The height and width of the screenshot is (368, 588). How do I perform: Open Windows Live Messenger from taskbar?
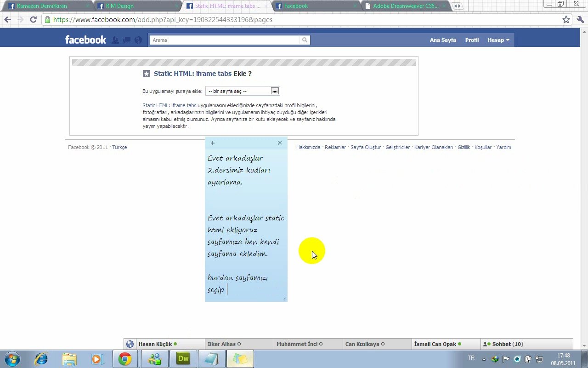point(155,359)
